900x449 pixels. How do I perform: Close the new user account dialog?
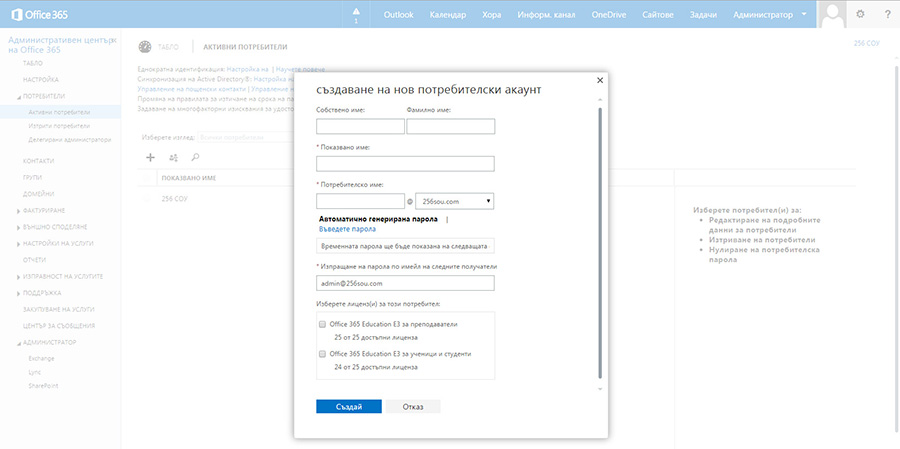(600, 80)
